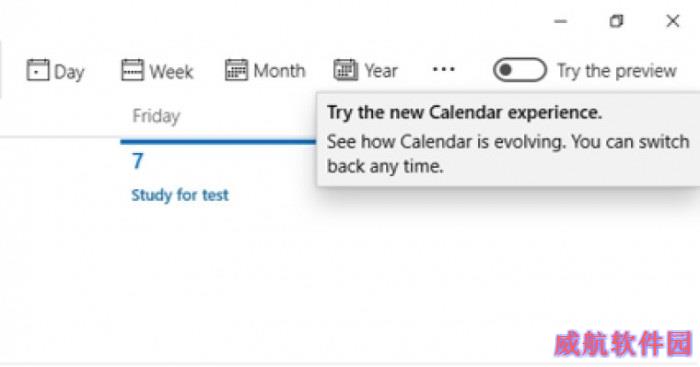The height and width of the screenshot is (367, 700).
Task: Switch to Year view via its label
Action: 381,71
